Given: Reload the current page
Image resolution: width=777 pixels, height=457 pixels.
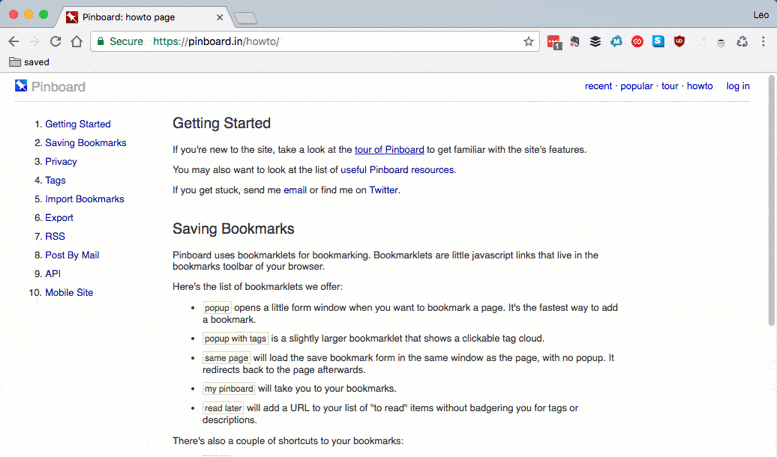Looking at the screenshot, I should (x=56, y=42).
